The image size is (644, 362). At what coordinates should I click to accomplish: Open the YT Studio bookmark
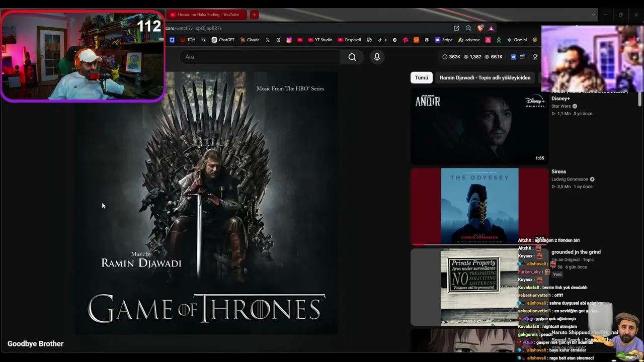(320, 40)
